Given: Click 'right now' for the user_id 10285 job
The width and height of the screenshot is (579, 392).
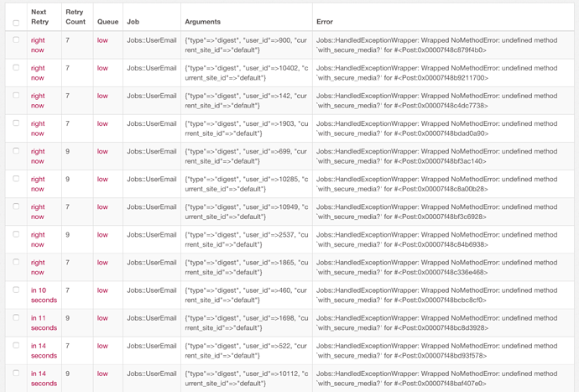Looking at the screenshot, I should tap(38, 184).
